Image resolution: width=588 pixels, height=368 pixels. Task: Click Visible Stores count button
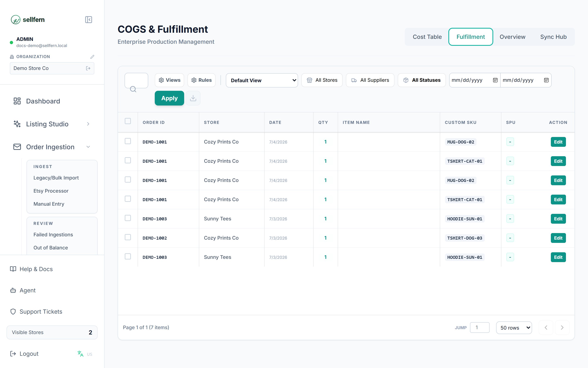click(x=52, y=332)
